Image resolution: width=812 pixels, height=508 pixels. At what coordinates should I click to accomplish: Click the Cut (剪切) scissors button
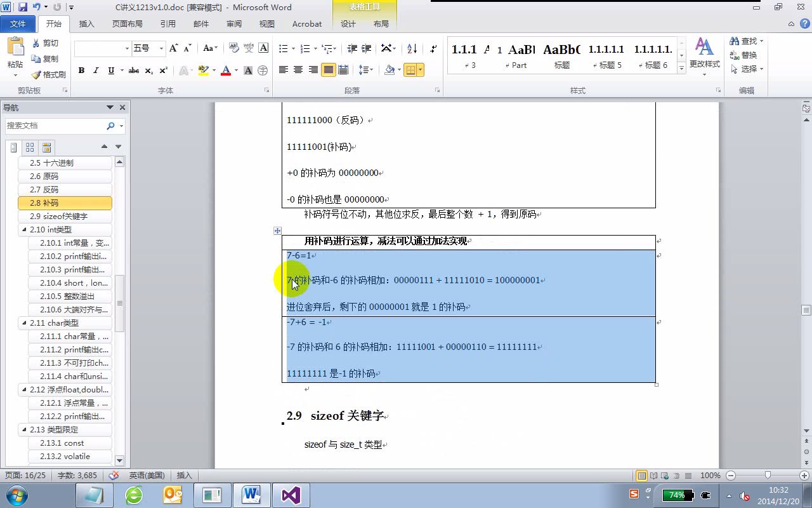point(44,43)
